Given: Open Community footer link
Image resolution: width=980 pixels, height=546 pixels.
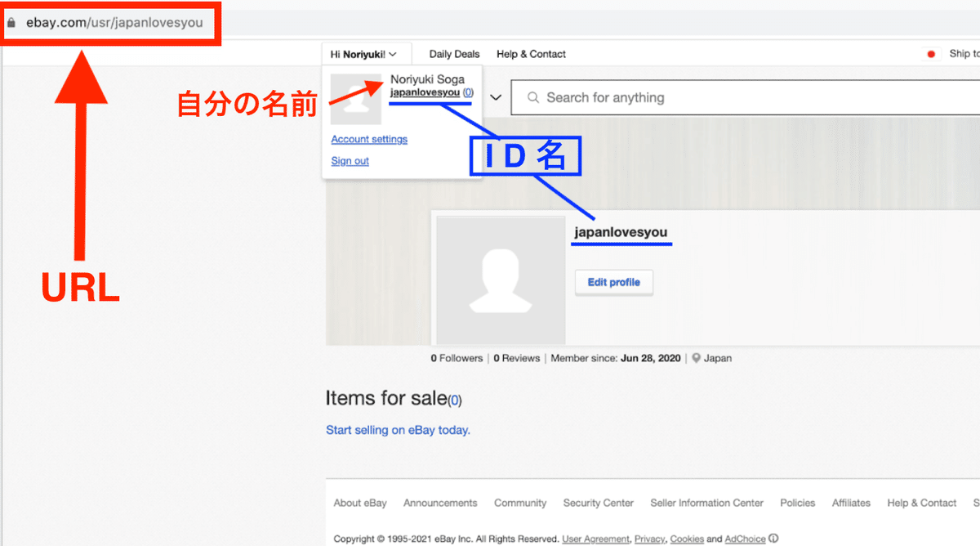Looking at the screenshot, I should coord(520,503).
